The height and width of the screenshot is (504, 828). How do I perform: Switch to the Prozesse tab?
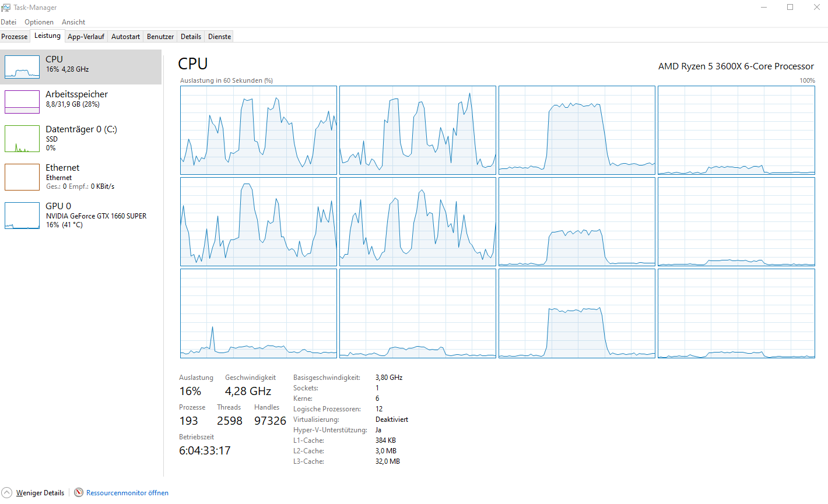(15, 37)
